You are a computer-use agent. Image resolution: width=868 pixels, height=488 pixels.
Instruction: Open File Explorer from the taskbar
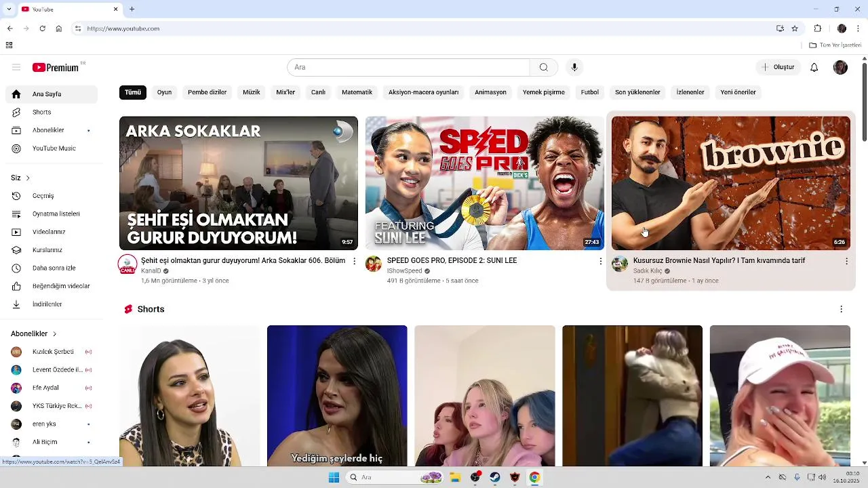pyautogui.click(x=455, y=477)
